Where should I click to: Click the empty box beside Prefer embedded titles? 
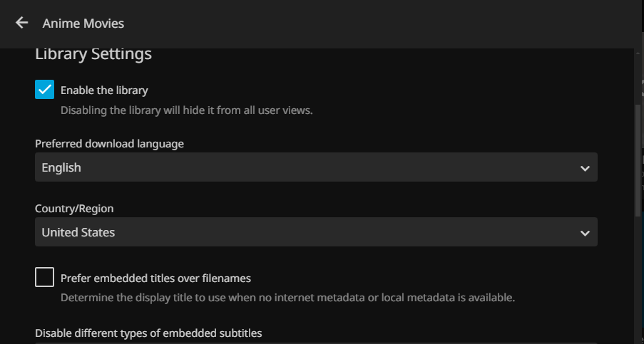44,277
